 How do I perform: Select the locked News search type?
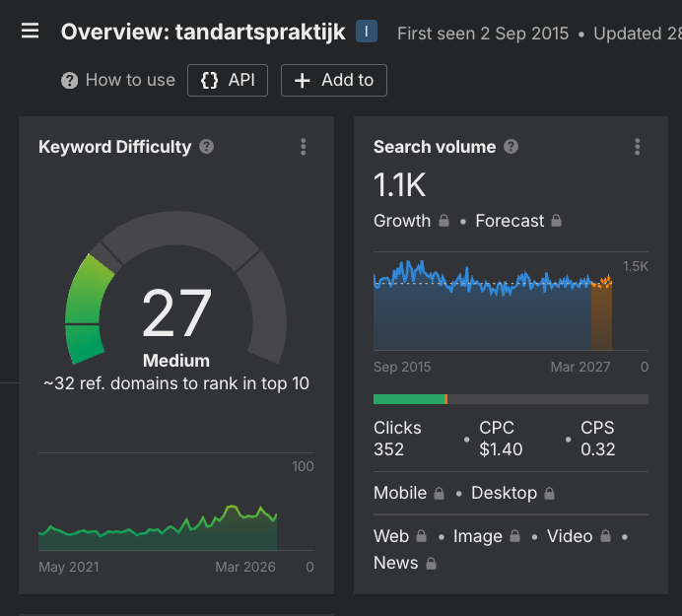405,563
